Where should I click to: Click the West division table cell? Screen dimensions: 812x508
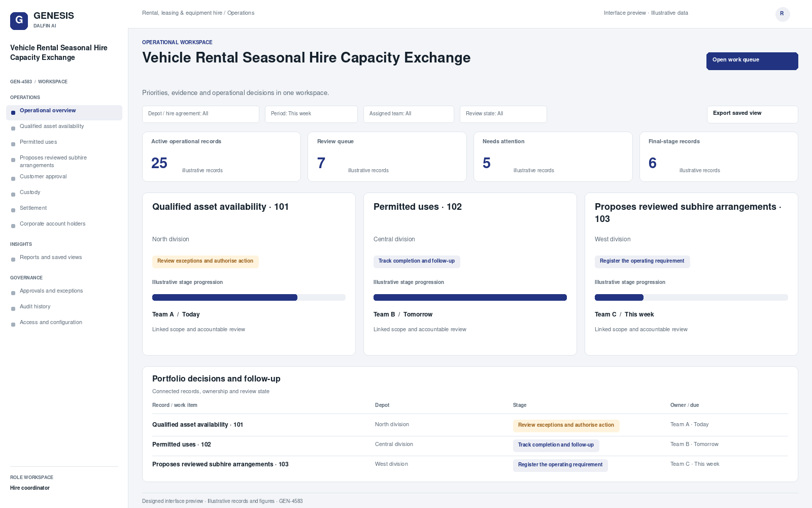(x=391, y=464)
